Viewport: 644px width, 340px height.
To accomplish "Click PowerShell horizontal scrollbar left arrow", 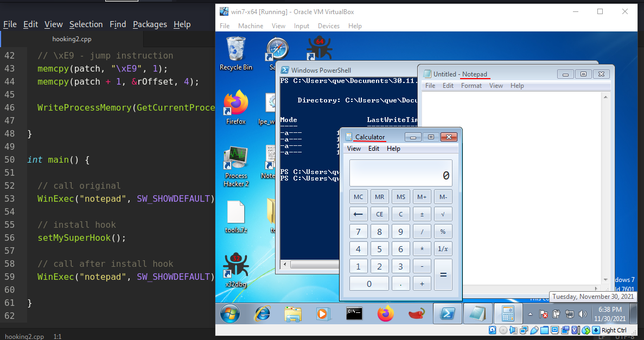I will click(x=285, y=265).
